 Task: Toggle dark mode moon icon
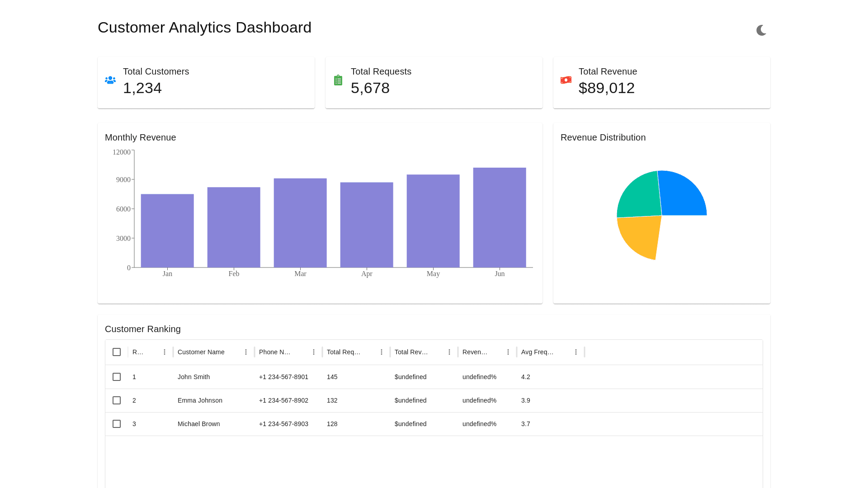(x=761, y=30)
